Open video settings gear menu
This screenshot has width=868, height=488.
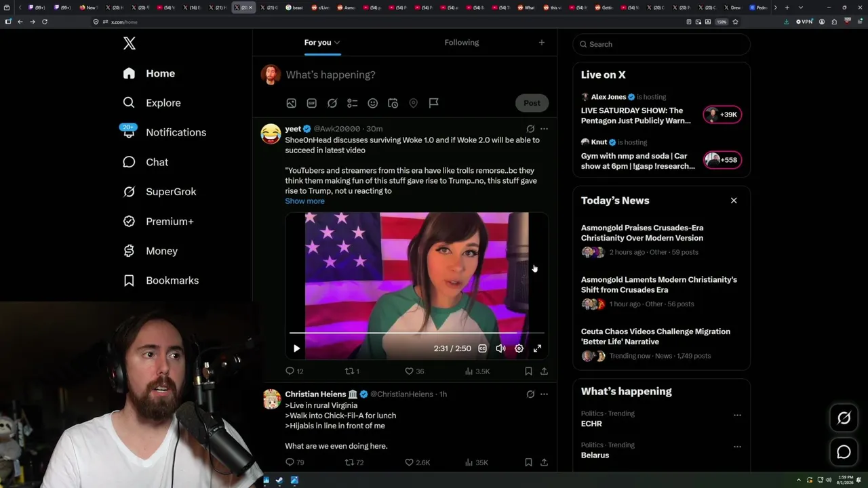click(x=519, y=348)
